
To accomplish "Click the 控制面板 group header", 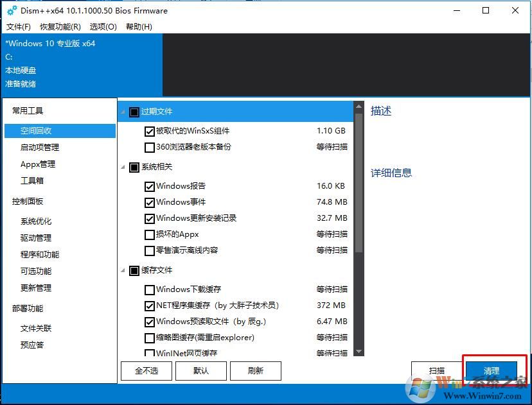I will point(28,202).
